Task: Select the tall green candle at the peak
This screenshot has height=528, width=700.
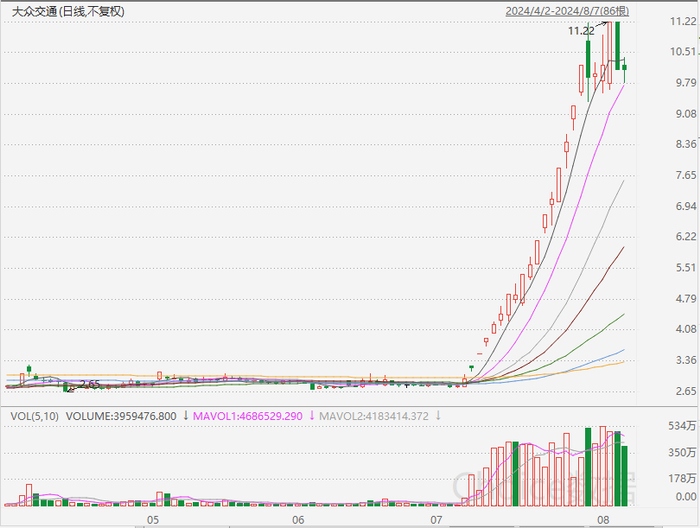Action: [617, 46]
